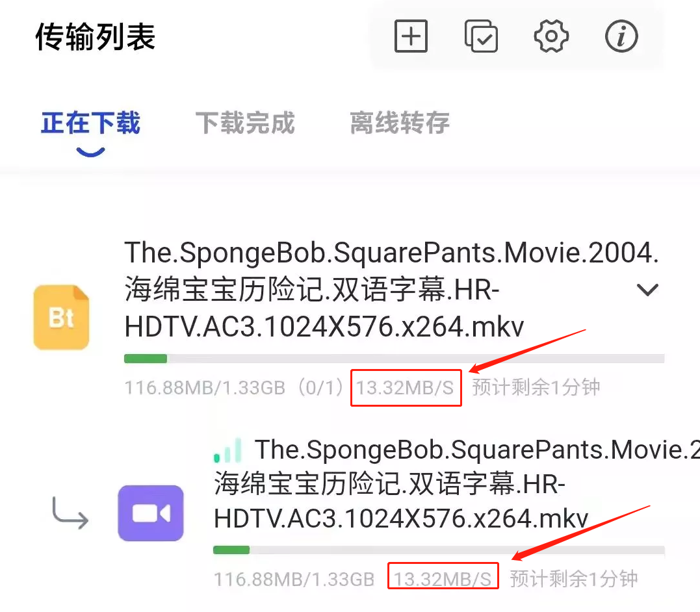Click the 传输列表 page title
Viewport: 700px width, 612px height.
click(95, 36)
